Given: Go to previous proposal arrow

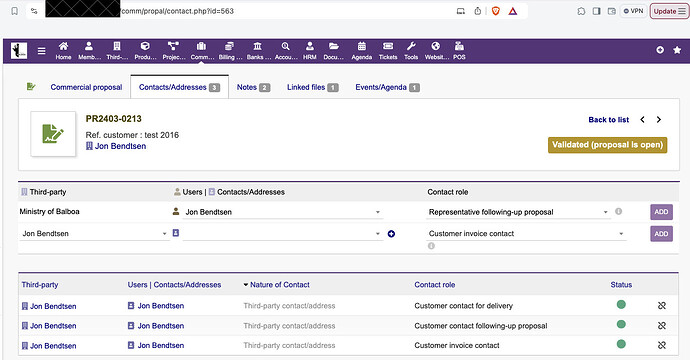Looking at the screenshot, I should [x=642, y=119].
